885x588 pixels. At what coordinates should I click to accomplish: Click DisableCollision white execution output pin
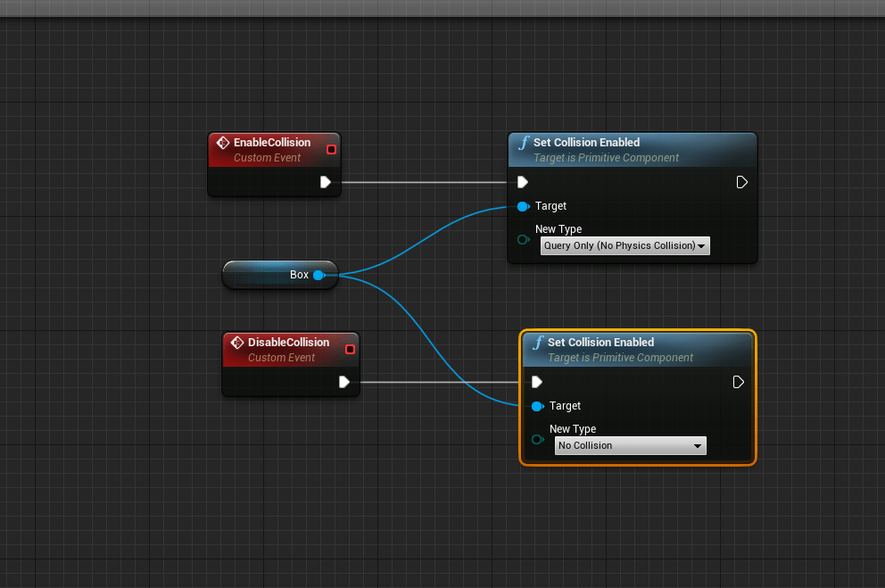click(x=343, y=382)
